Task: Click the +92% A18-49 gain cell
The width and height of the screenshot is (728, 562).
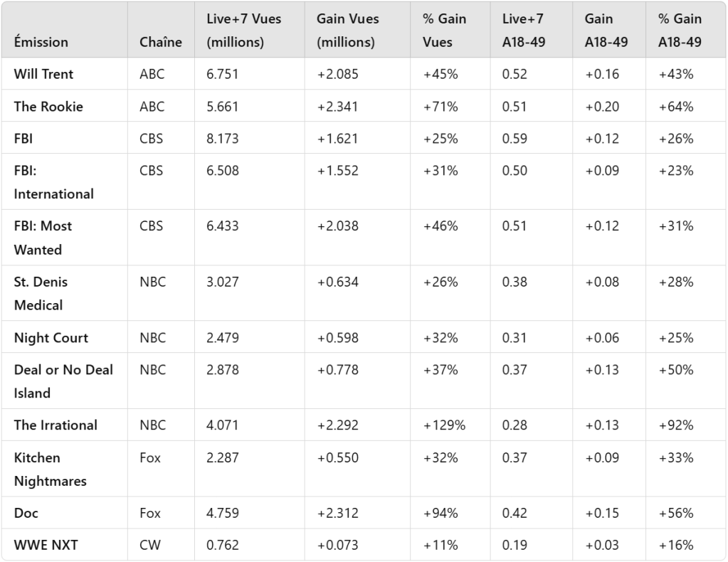Action: click(x=676, y=425)
